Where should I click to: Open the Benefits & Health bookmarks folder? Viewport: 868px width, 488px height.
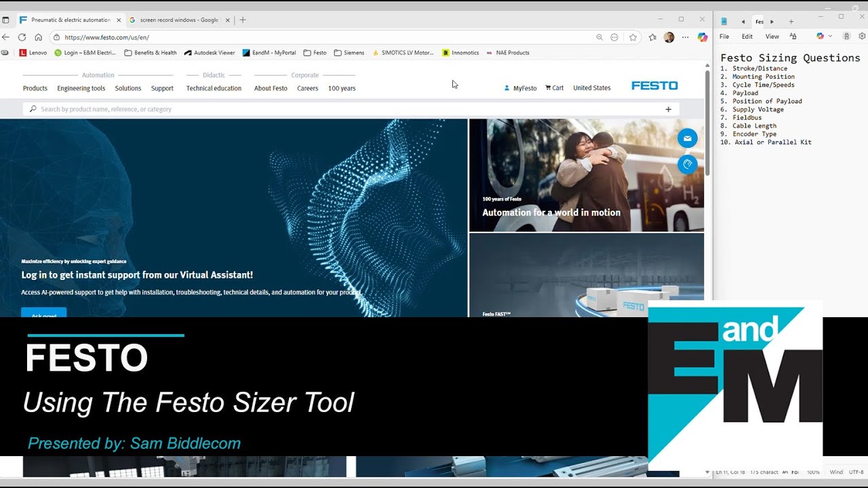point(151,53)
